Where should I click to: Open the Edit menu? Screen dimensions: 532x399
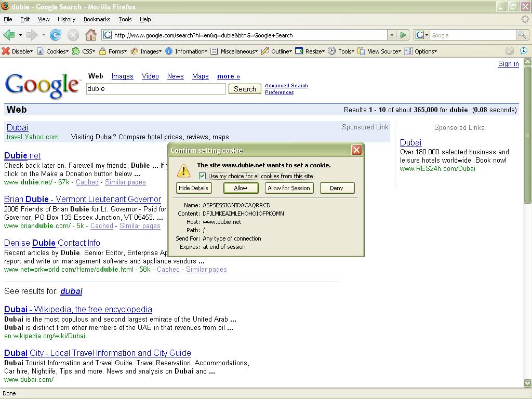25,19
